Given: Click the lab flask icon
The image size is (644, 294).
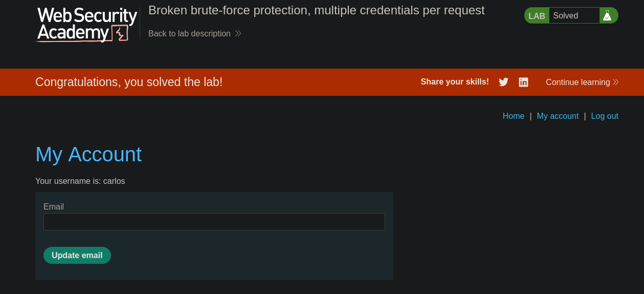Looking at the screenshot, I should pyautogui.click(x=607, y=15).
